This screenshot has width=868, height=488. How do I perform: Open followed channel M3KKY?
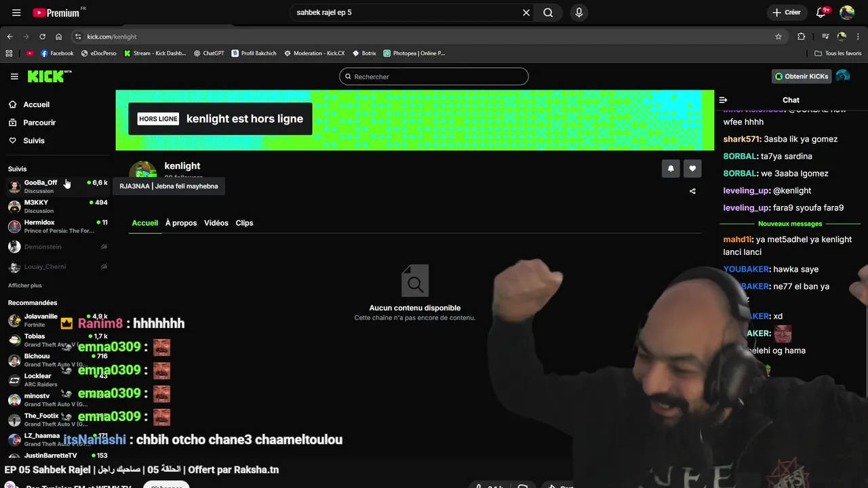click(x=57, y=206)
